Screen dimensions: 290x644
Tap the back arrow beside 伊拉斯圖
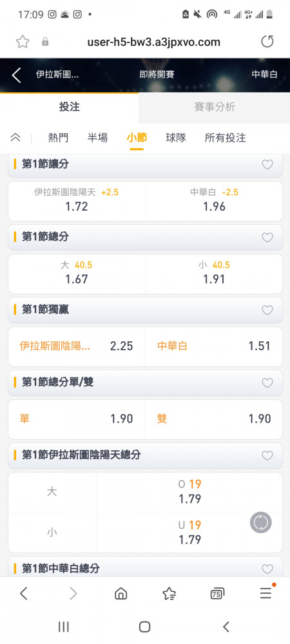pos(16,75)
